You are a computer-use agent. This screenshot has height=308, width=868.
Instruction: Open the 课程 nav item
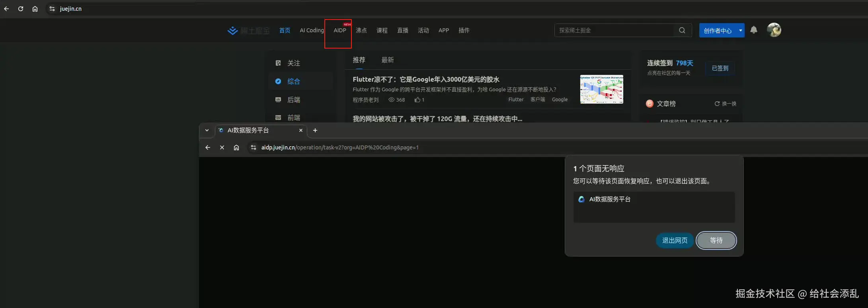(x=382, y=30)
